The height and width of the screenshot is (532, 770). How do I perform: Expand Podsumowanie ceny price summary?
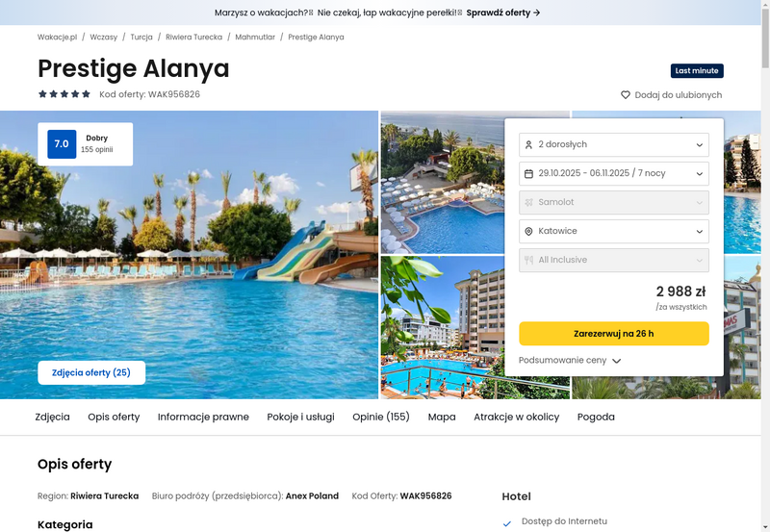point(570,360)
